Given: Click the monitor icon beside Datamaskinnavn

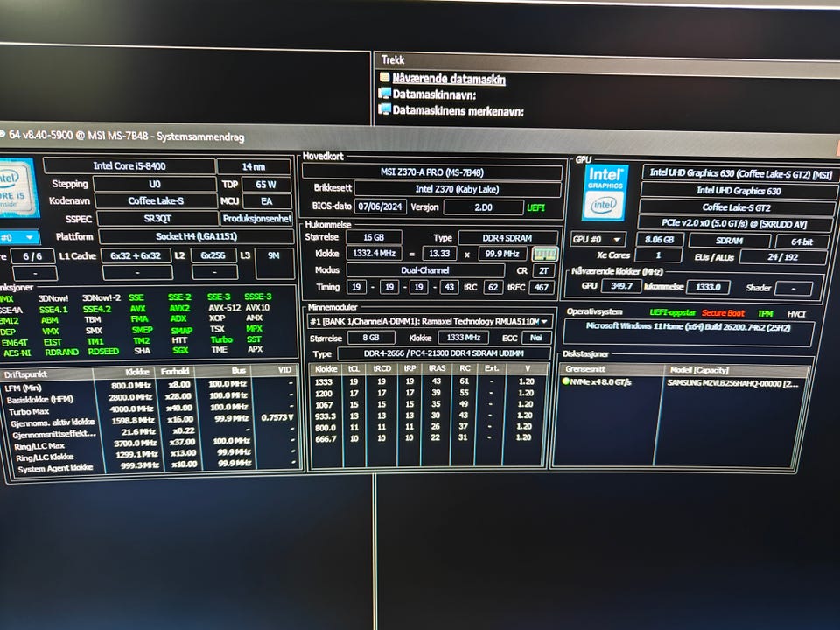Looking at the screenshot, I should pos(385,94).
